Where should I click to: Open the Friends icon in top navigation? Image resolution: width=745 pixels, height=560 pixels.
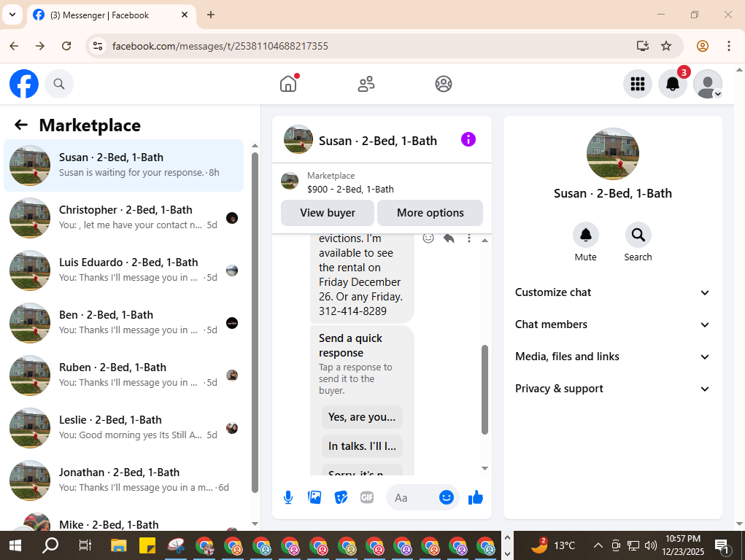click(366, 84)
